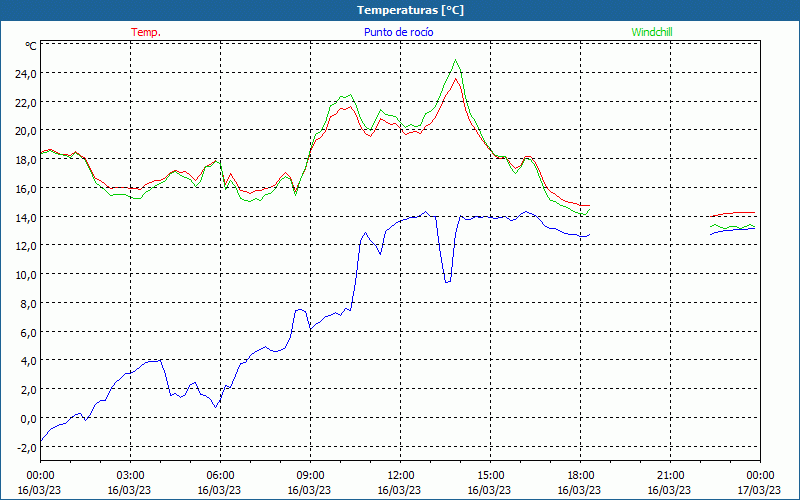The width and height of the screenshot is (800, 500).
Task: Click the 18:00 time label on the x-axis
Action: coord(581,476)
